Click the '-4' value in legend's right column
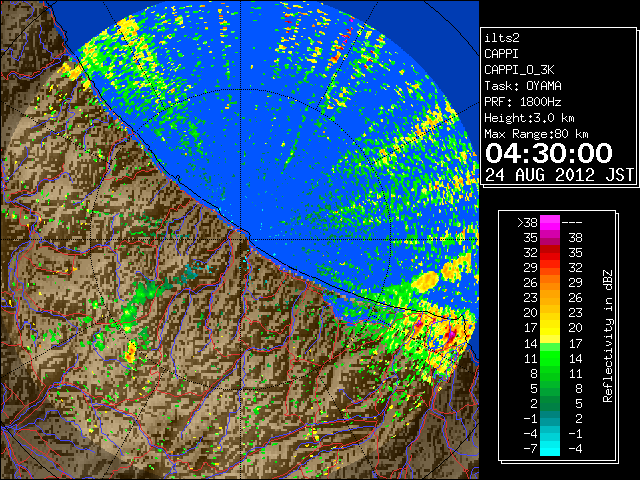The width and height of the screenshot is (640, 480). coord(575,449)
